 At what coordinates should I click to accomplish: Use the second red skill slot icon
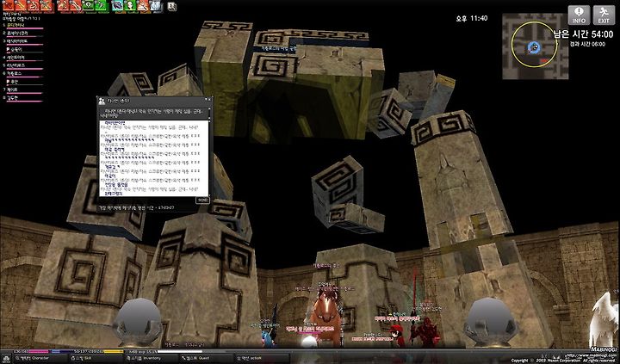pos(21,5)
